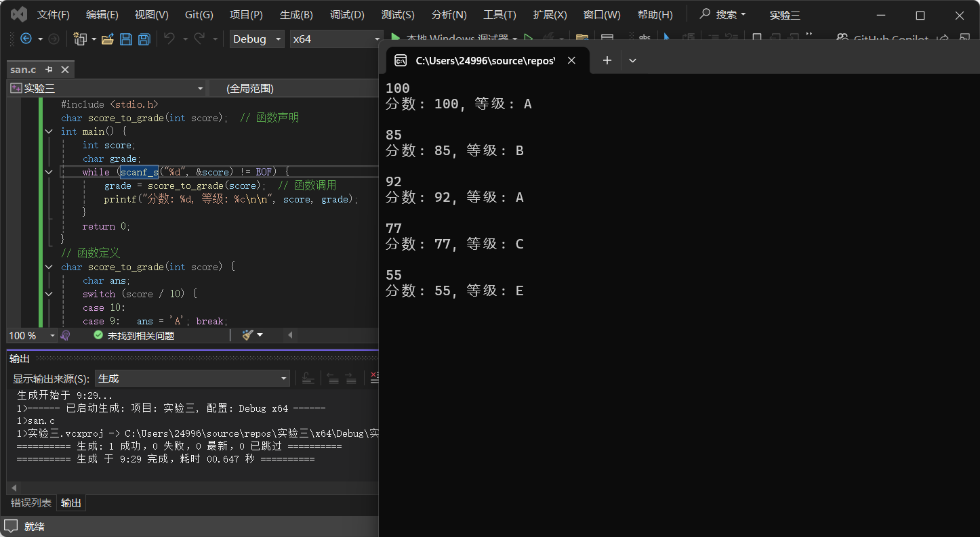Open the 调试(D) menu
The image size is (980, 537).
[x=347, y=14]
